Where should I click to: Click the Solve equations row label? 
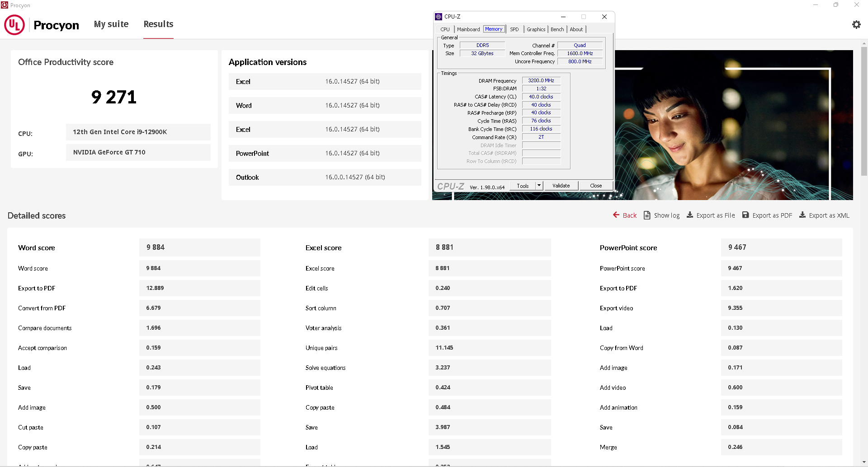tap(325, 368)
